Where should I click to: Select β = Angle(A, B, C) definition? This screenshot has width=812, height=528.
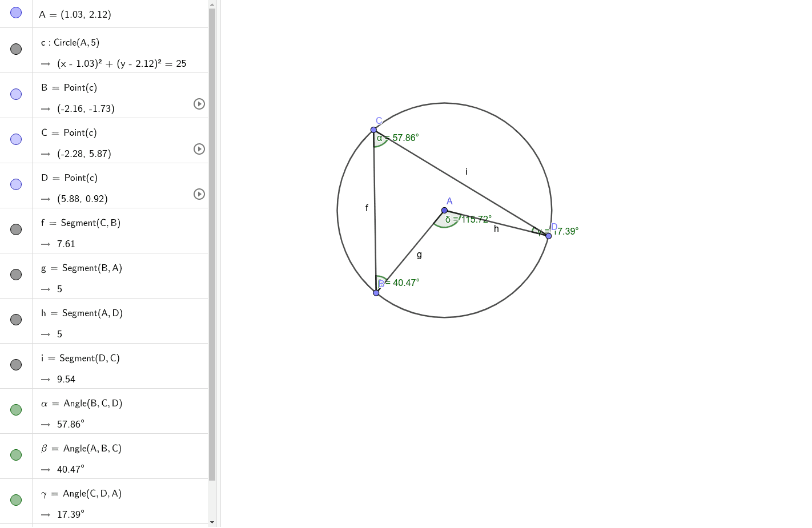coord(81,449)
